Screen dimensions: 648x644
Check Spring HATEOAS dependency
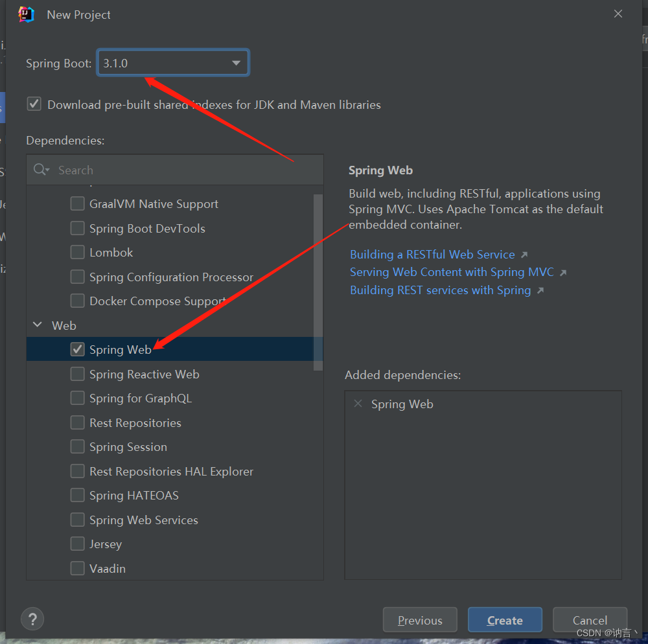(77, 495)
